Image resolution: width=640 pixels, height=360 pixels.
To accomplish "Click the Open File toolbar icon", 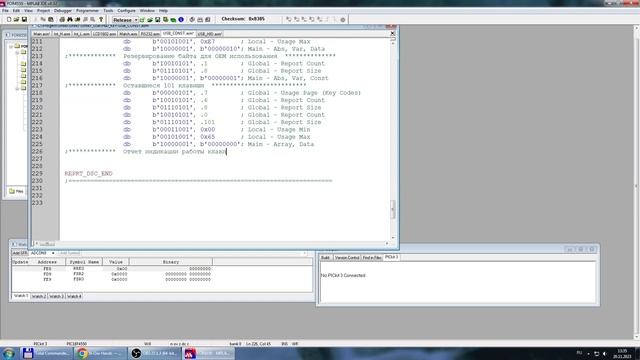I will [16, 19].
